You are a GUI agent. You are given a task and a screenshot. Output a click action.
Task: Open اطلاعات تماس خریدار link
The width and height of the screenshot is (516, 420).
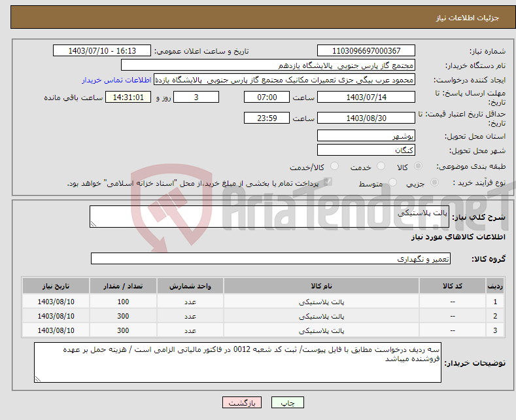pyautogui.click(x=116, y=80)
